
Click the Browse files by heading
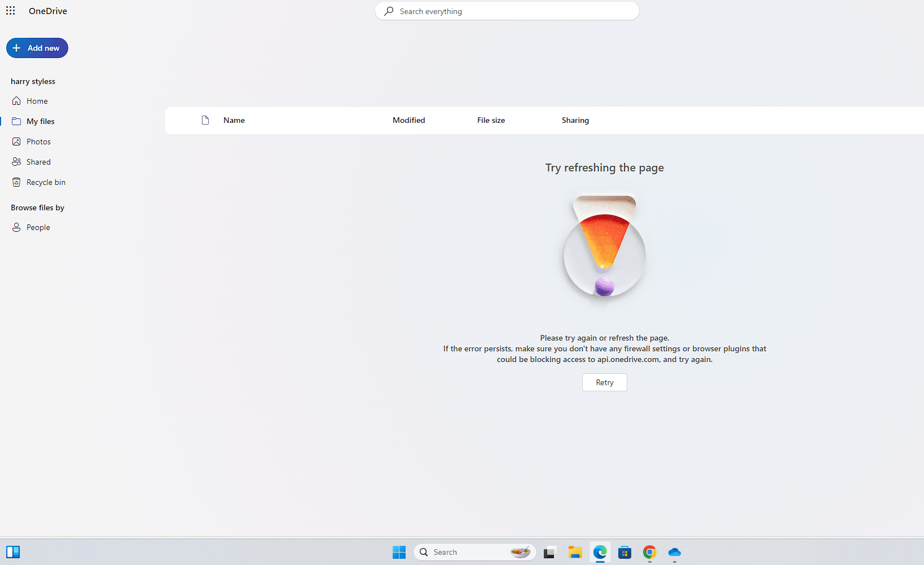37,208
